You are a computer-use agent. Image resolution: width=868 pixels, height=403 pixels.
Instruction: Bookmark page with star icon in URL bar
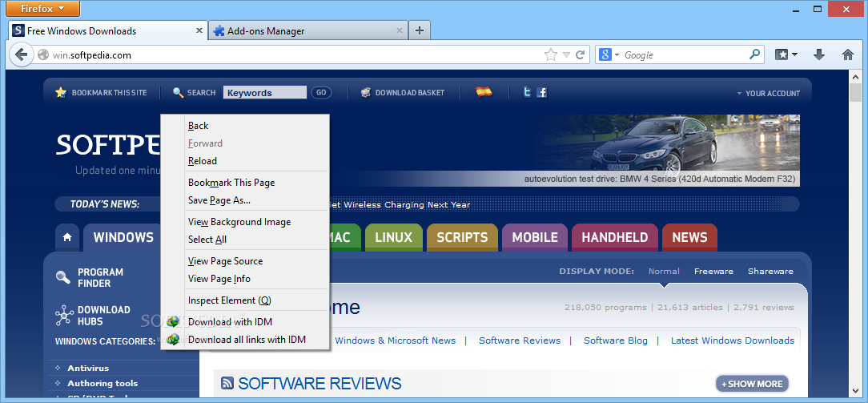[550, 54]
